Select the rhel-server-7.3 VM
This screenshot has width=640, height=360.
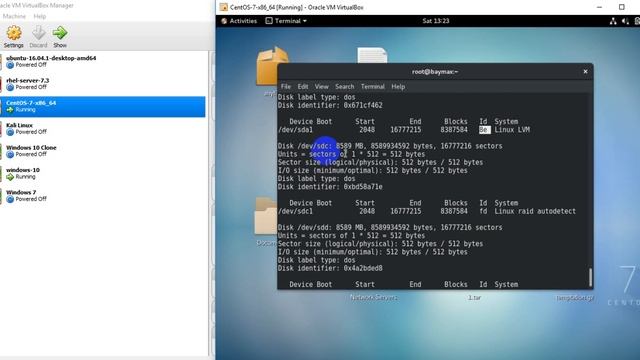pyautogui.click(x=103, y=84)
